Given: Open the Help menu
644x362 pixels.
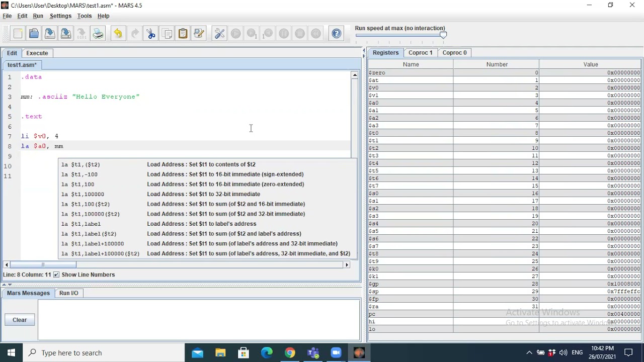Looking at the screenshot, I should (x=103, y=16).
